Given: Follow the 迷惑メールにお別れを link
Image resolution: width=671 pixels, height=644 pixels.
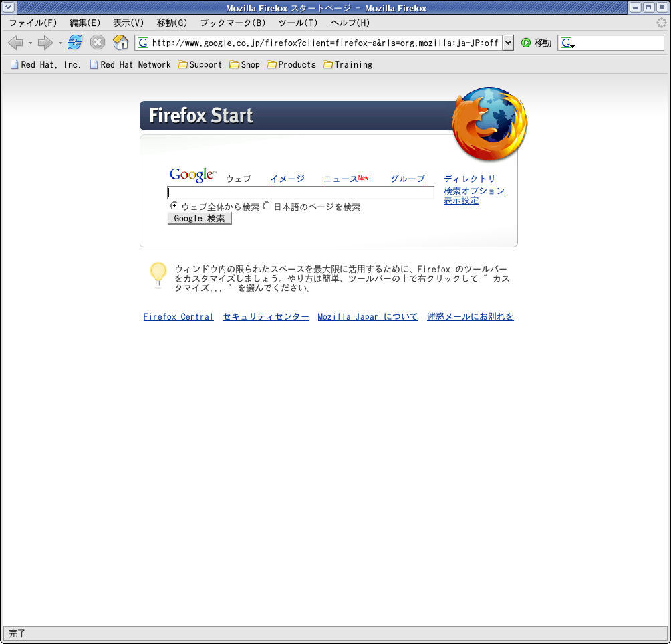Looking at the screenshot, I should (x=471, y=317).
